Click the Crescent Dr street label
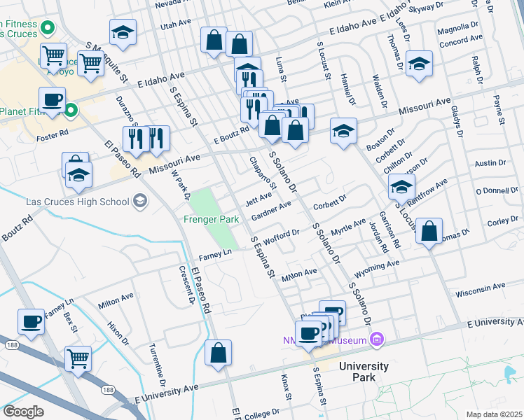 tap(186, 285)
